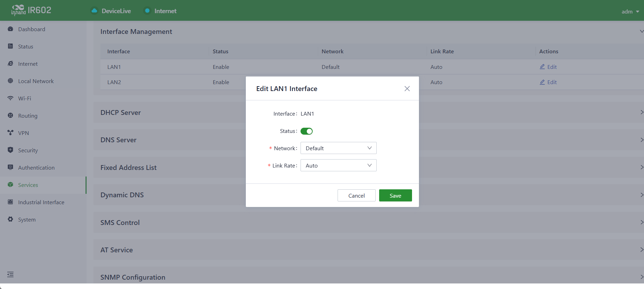
Task: Open the Network dropdown showing Default
Action: (x=338, y=148)
